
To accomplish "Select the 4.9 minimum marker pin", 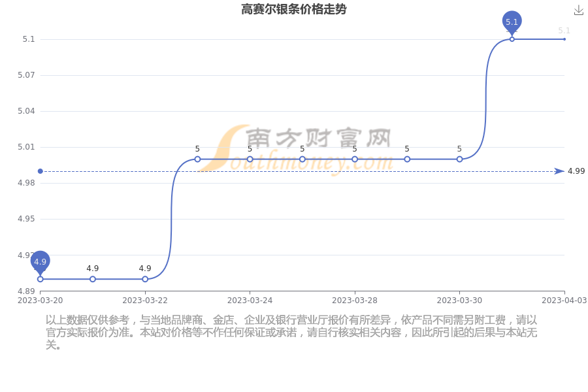I will click(x=40, y=262).
